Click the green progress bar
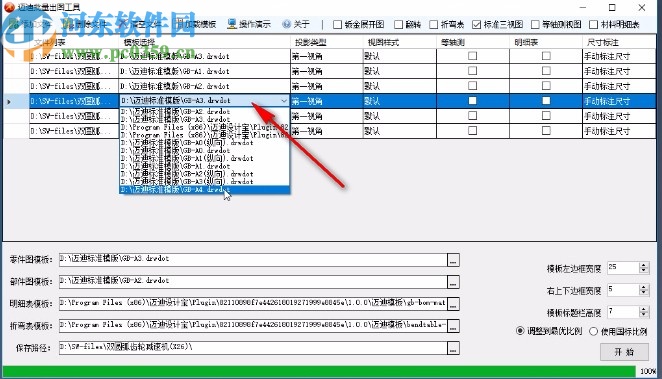 [x=319, y=371]
